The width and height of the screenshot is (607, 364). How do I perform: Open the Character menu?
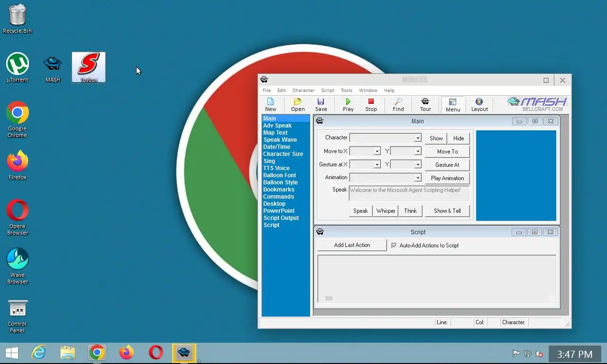pos(303,90)
